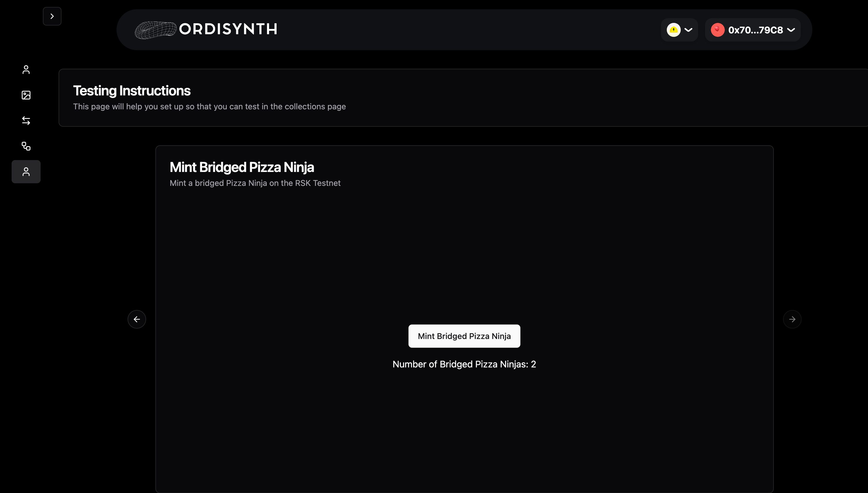Open the top user profile sidebar icon
Viewport: 868px width, 493px height.
coord(26,69)
